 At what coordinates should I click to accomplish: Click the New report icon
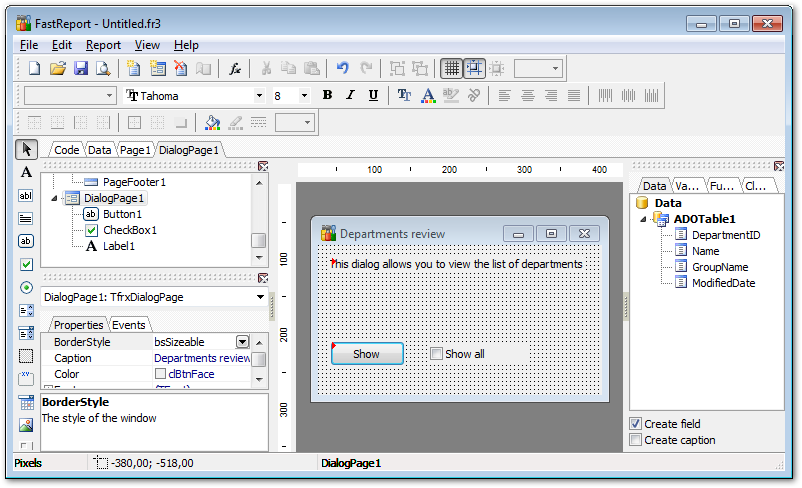tap(34, 68)
